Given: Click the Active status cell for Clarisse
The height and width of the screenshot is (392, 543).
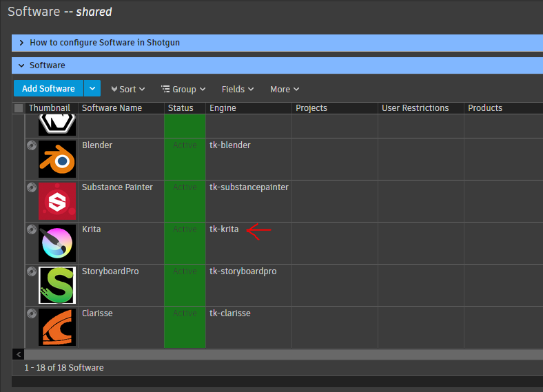Looking at the screenshot, I should coord(185,327).
